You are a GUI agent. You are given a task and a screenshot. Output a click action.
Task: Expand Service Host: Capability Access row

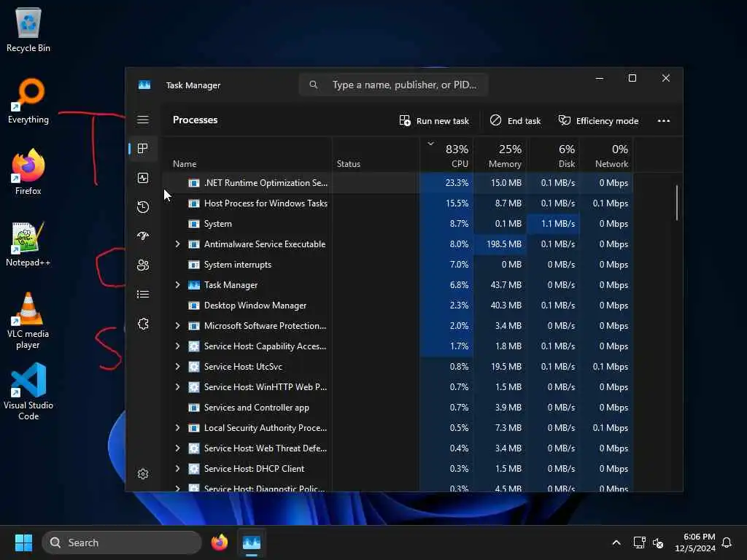(x=177, y=346)
